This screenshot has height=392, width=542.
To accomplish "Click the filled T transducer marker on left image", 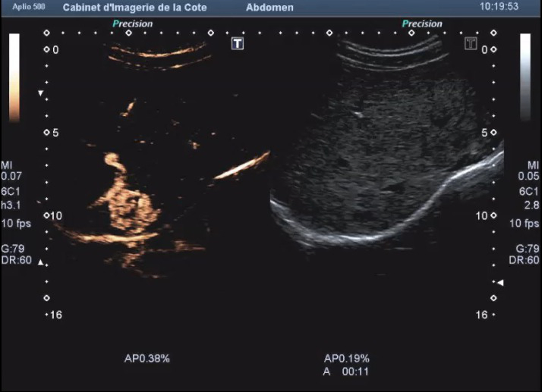I will point(238,43).
